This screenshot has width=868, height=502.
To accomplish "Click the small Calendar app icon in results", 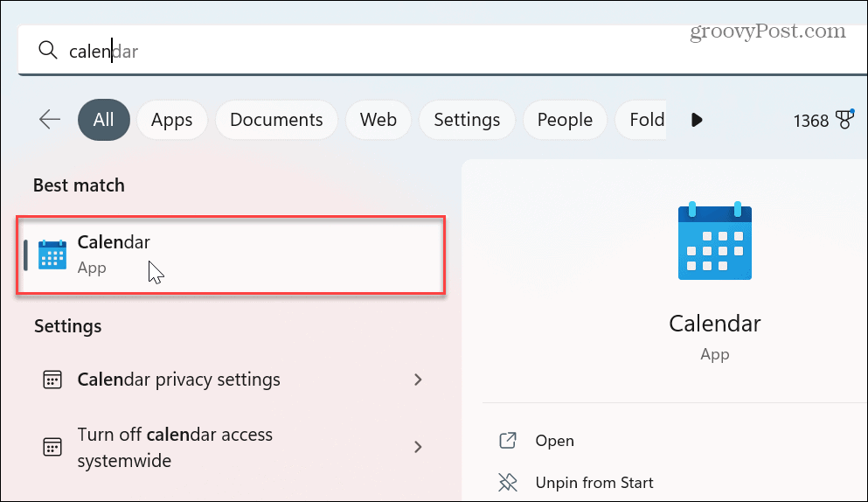I will [x=52, y=254].
